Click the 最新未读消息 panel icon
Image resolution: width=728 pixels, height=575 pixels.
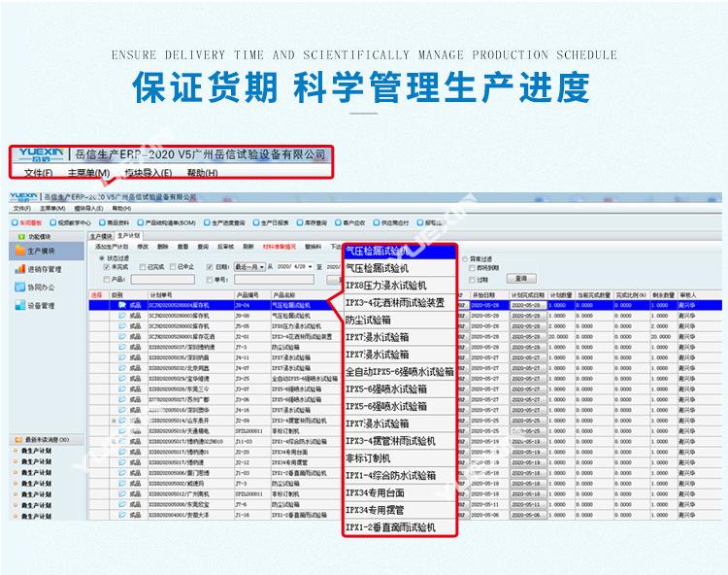point(18,439)
